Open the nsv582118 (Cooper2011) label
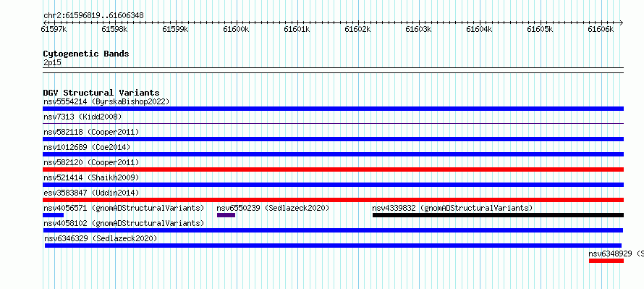644x289 pixels. pyautogui.click(x=91, y=132)
